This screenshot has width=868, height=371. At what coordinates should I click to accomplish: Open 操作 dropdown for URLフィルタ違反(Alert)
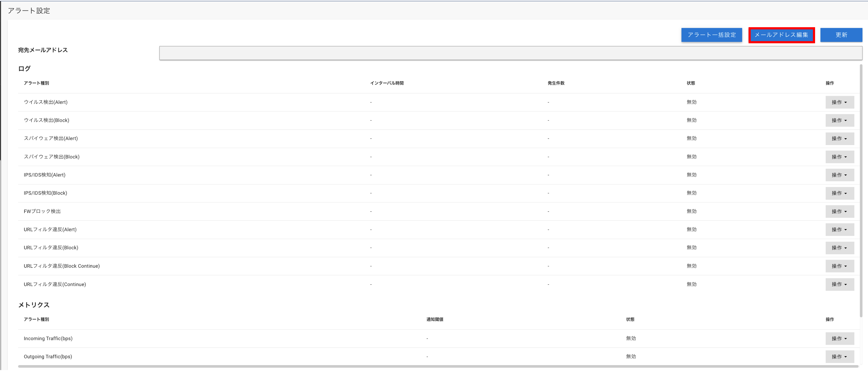839,230
